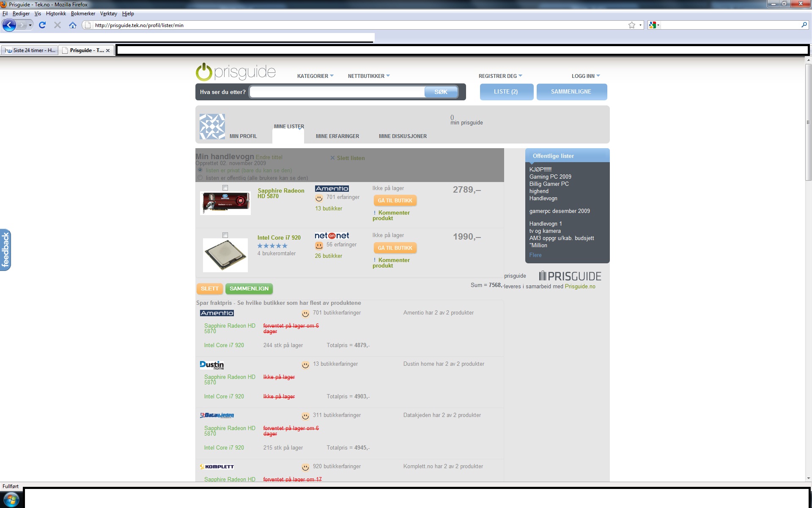This screenshot has width=812, height=508.
Task: Open the Fil menu
Action: point(5,14)
